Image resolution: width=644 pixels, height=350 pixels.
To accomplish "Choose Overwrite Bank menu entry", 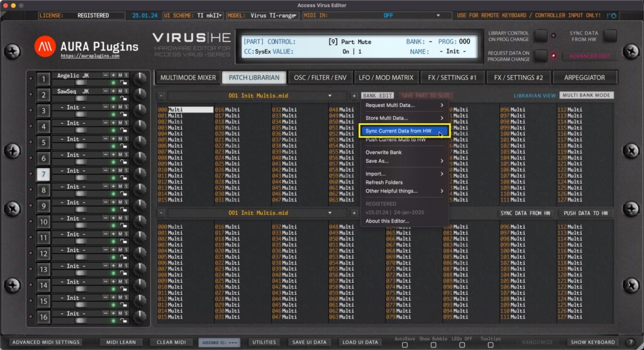I will [404, 153].
